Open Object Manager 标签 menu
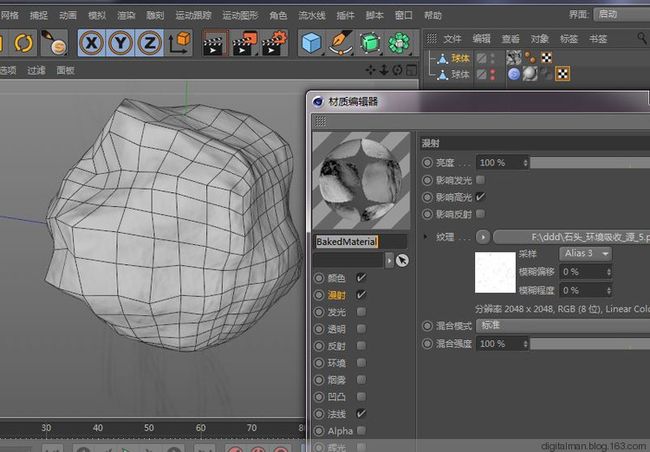The height and width of the screenshot is (452, 650). (568, 39)
